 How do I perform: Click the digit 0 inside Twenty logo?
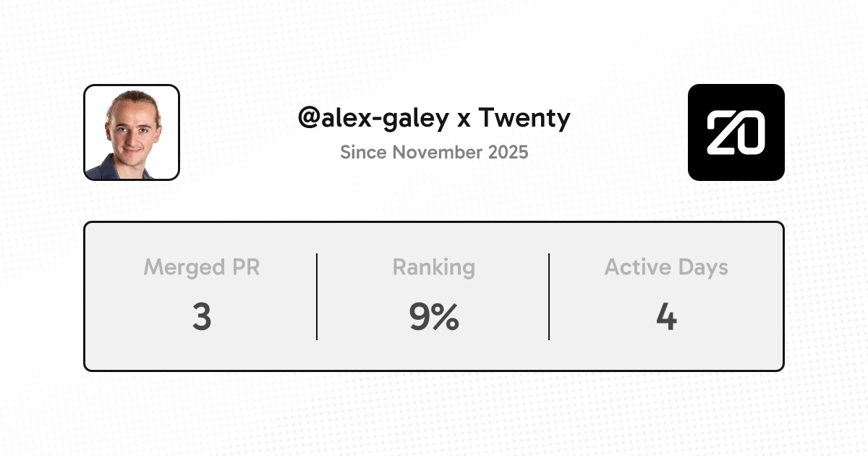751,133
